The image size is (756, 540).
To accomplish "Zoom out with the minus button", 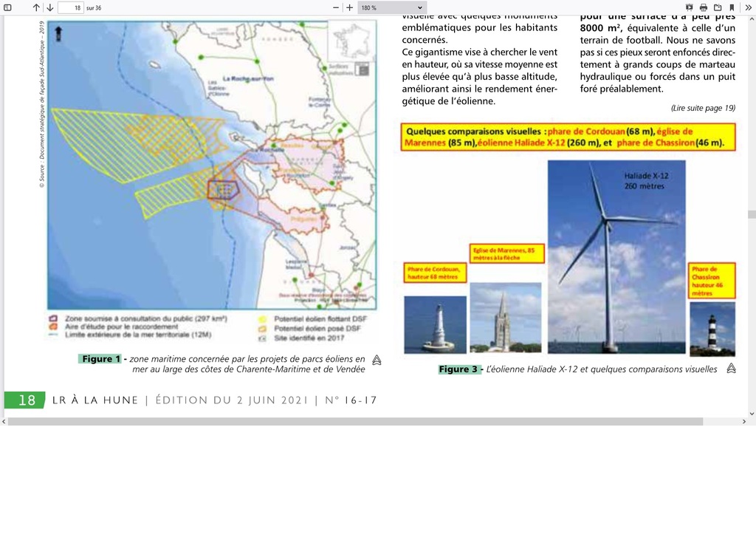I will 336,7.
